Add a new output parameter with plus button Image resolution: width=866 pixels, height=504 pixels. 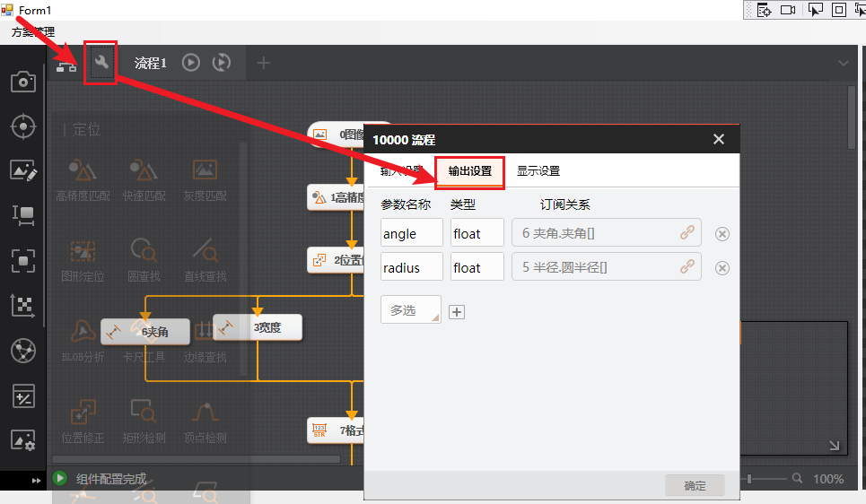coord(457,311)
